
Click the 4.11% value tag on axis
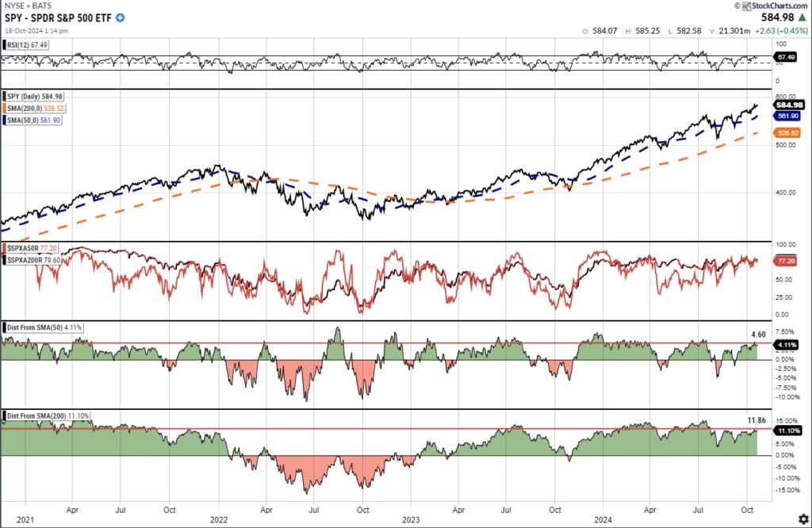click(x=786, y=345)
